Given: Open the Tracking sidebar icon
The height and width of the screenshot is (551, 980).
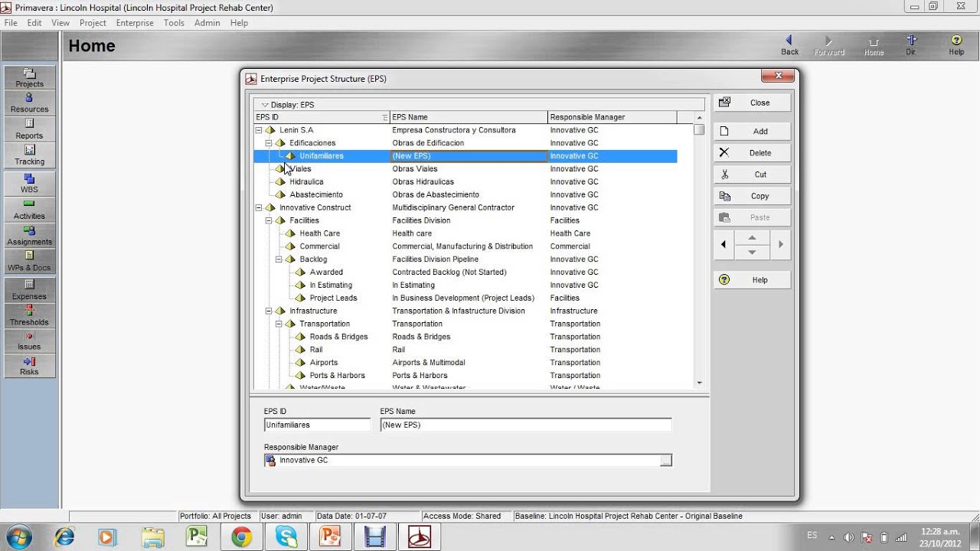Looking at the screenshot, I should [29, 155].
